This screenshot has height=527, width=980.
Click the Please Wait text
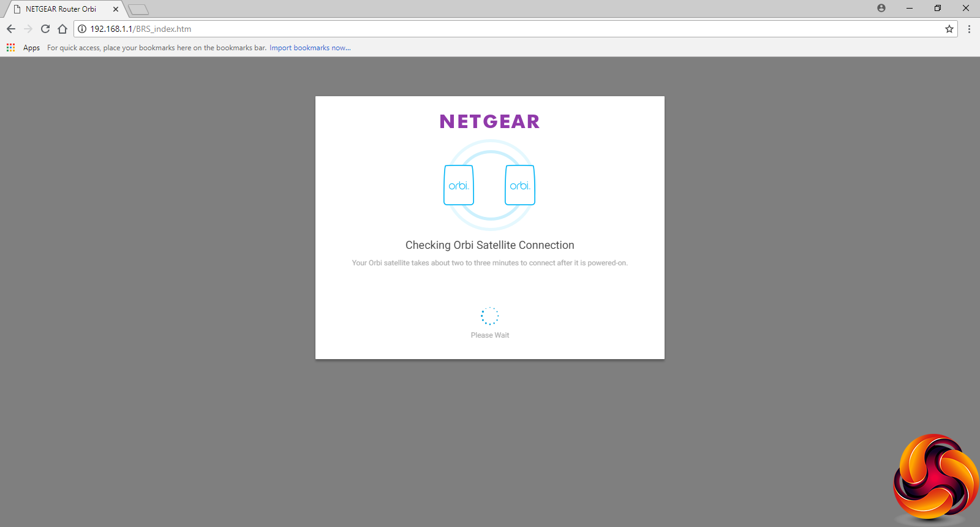(x=490, y=335)
